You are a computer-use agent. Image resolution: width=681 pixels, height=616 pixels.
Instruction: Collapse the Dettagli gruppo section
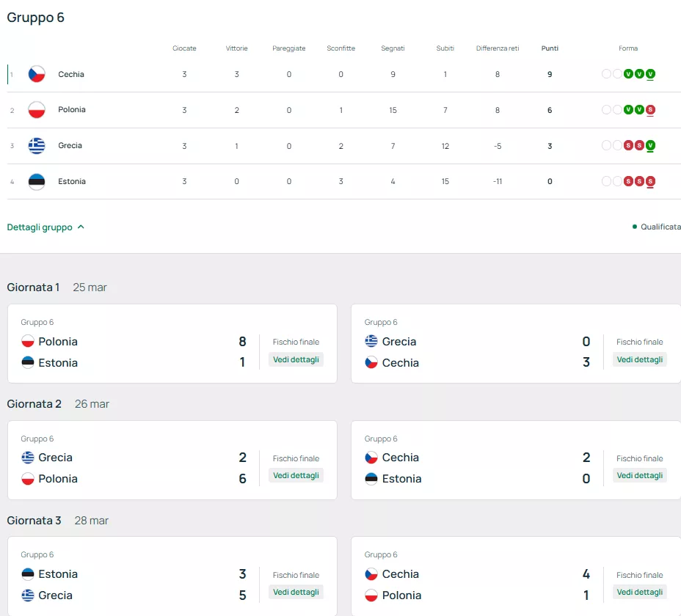(45, 227)
